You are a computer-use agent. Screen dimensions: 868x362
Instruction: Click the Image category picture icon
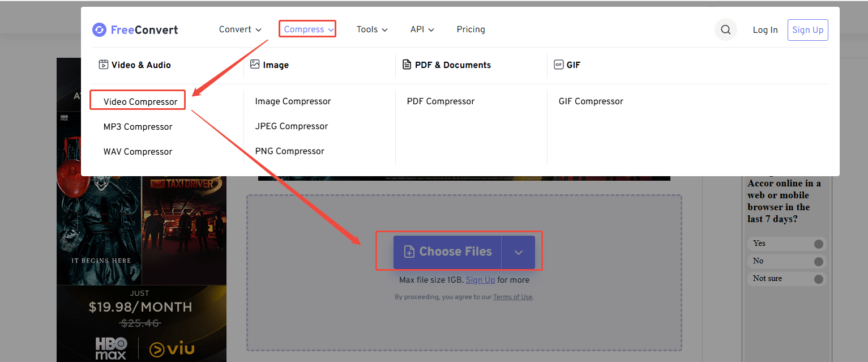tap(255, 65)
